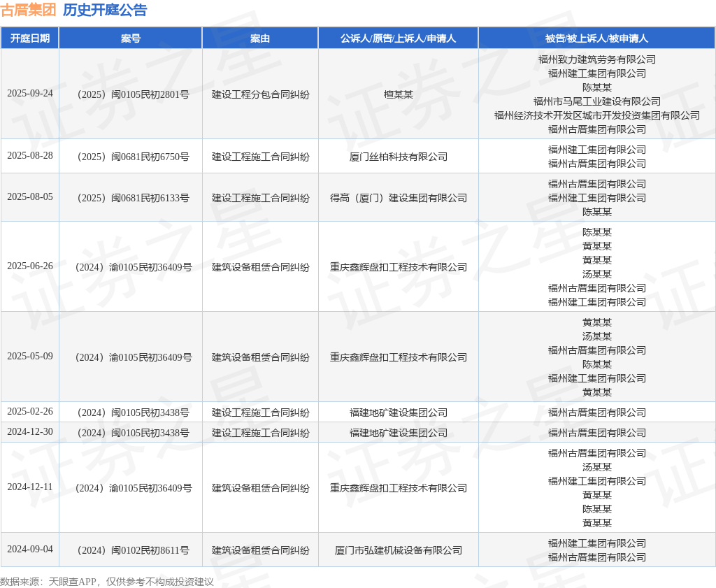This screenshot has width=716, height=588.
Task: Click 福建地矿建设集团公司 in 2024-12-30 row
Action: [x=398, y=433]
